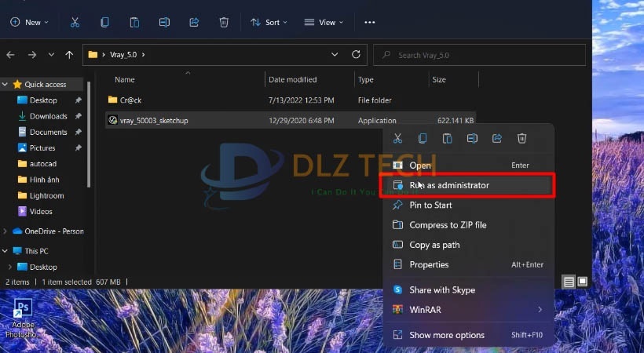
Task: Click the Cut icon in the context menu
Action: 397,138
